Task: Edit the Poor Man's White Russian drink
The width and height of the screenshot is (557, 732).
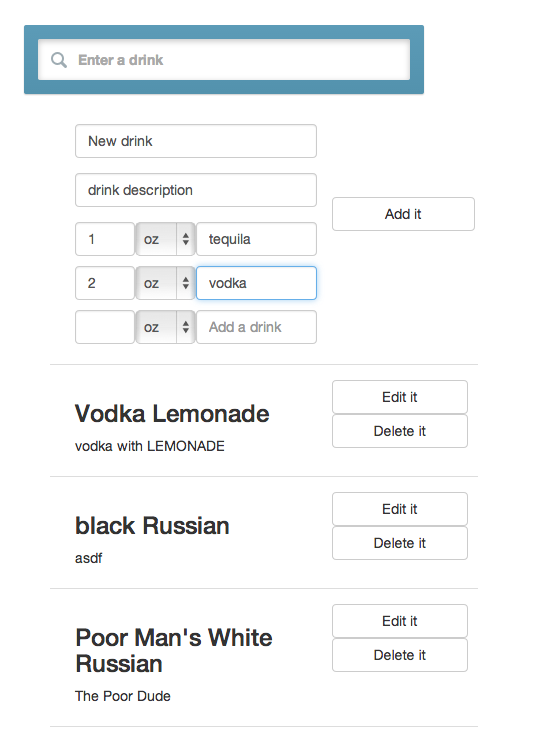Action: [x=400, y=621]
